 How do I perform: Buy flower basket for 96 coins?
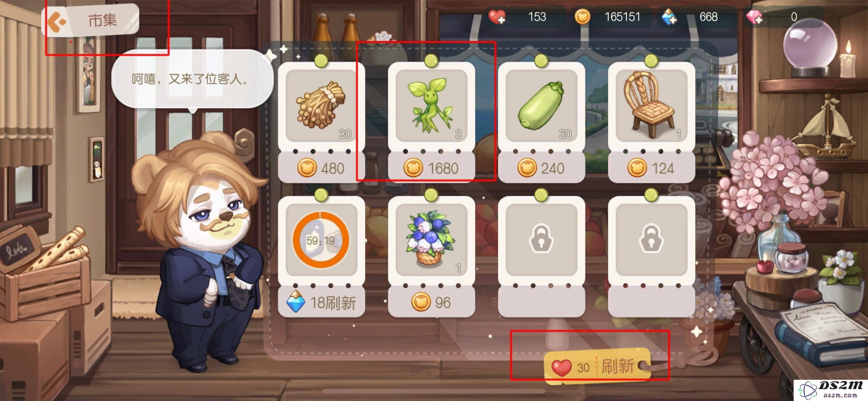[431, 302]
